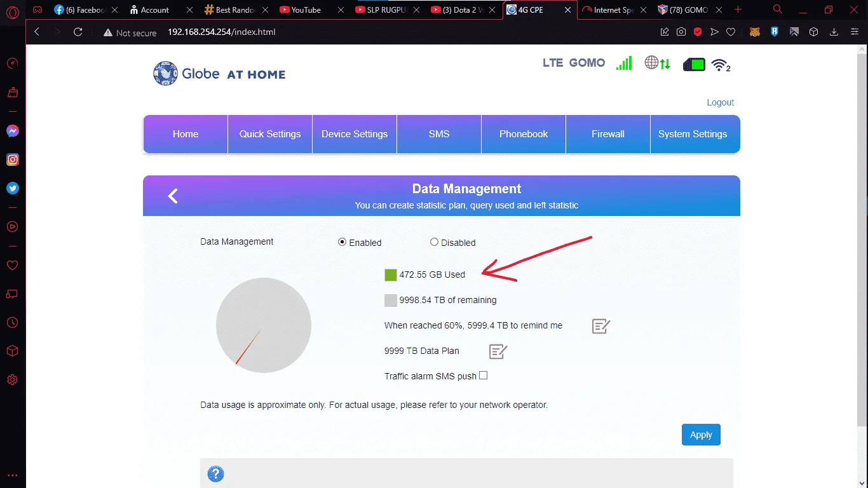This screenshot has width=868, height=488.
Task: Open GX Corner gamepad tab
Action: [37, 10]
